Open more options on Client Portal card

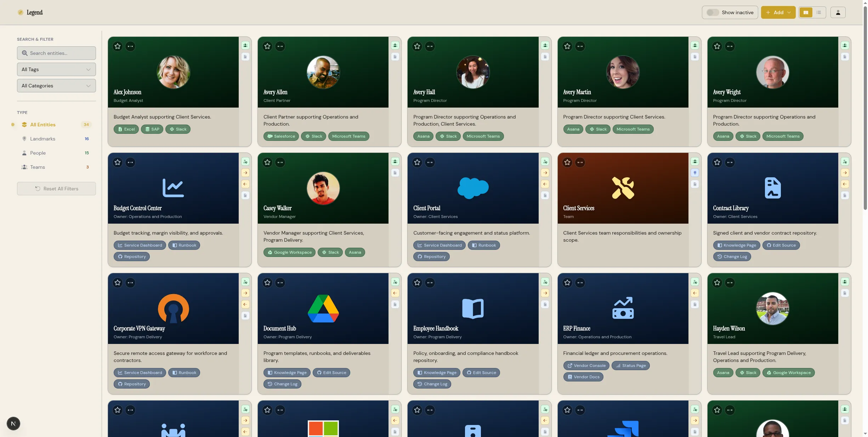[x=430, y=162]
